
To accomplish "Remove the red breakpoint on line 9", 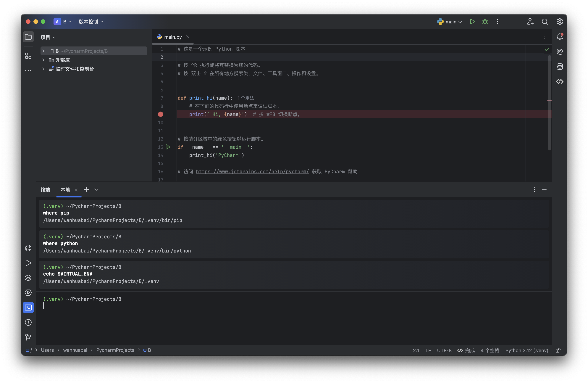I will pos(161,114).
